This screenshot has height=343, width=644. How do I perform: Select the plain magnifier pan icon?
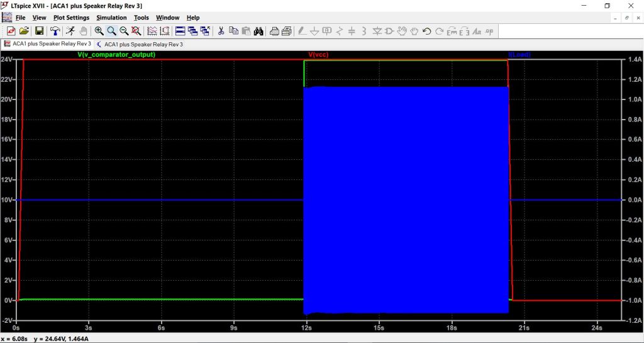111,31
